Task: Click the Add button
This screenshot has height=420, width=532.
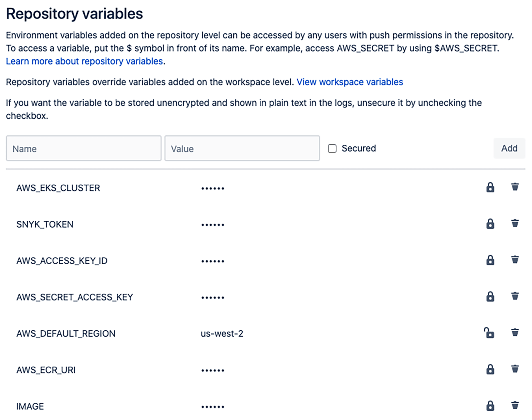Action: tap(509, 148)
